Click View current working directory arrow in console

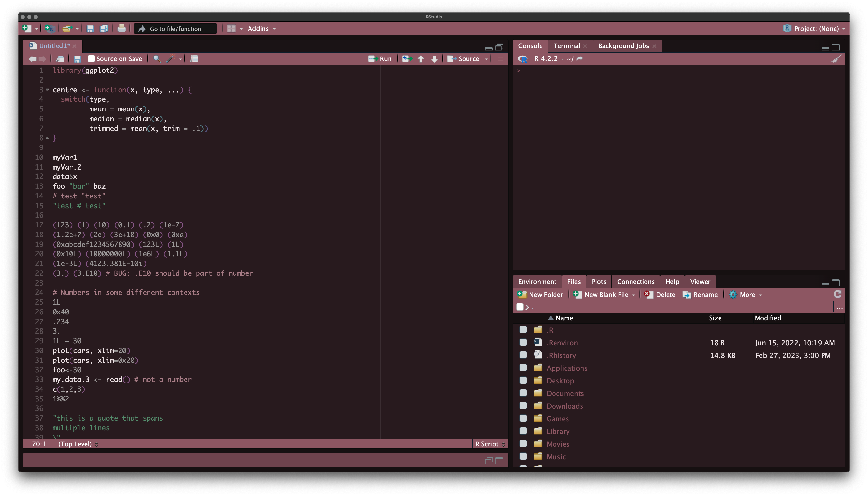(x=580, y=58)
